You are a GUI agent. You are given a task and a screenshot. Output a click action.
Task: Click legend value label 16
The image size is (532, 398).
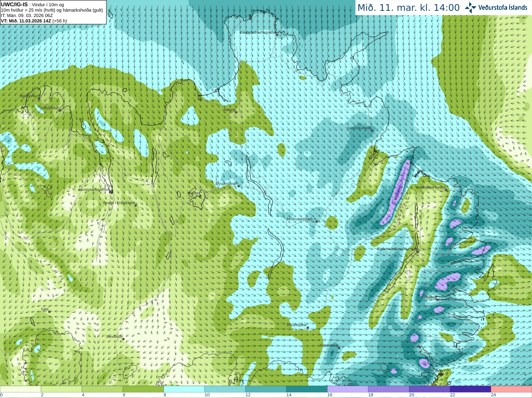click(330, 395)
